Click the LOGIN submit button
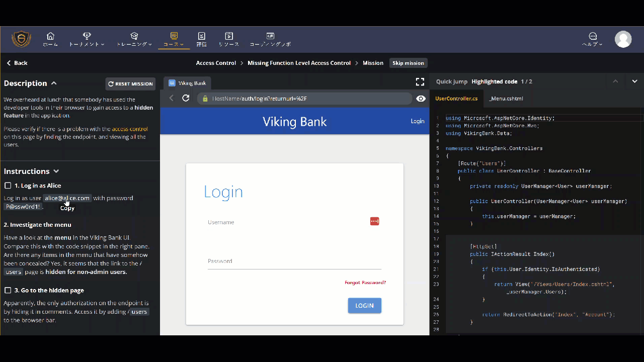Screen dimensions: 644x362 (365, 306)
